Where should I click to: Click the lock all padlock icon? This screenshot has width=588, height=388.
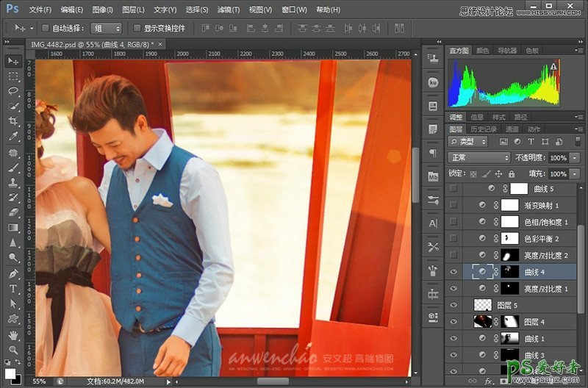(511, 174)
